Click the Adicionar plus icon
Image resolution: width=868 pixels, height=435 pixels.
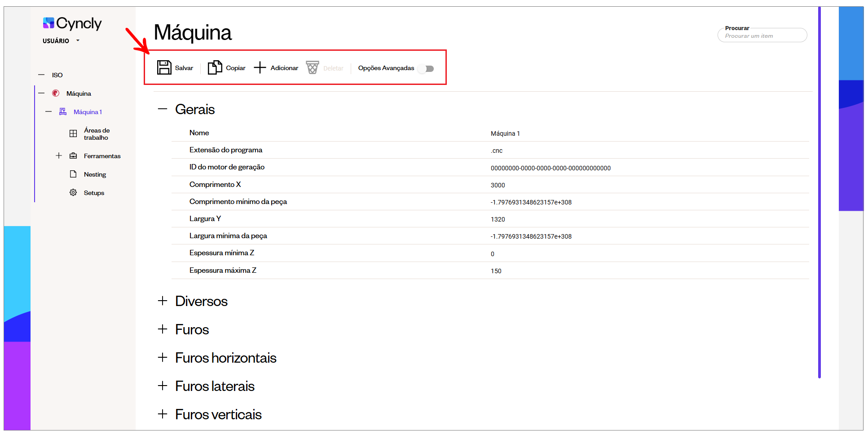260,68
